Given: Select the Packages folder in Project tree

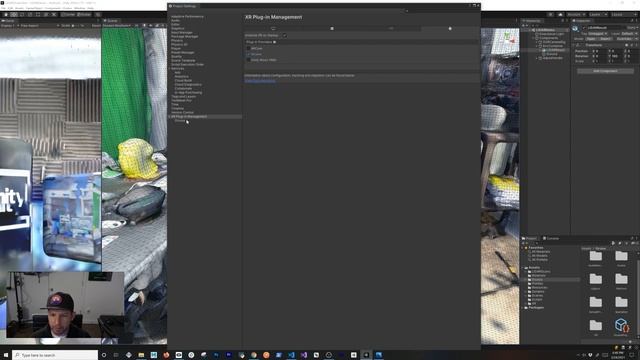Looking at the screenshot, I should click(536, 308).
